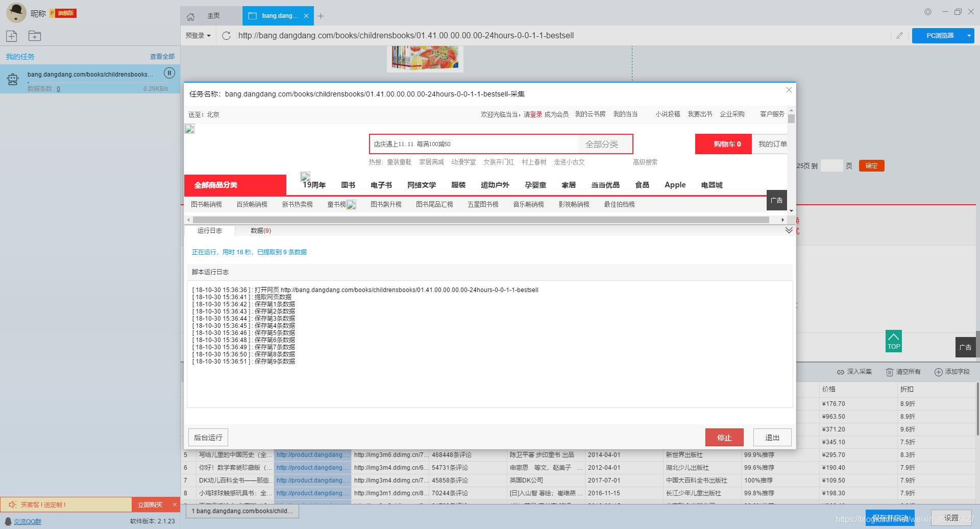The width and height of the screenshot is (980, 529).
Task: Click the 退出 button
Action: coord(772,438)
